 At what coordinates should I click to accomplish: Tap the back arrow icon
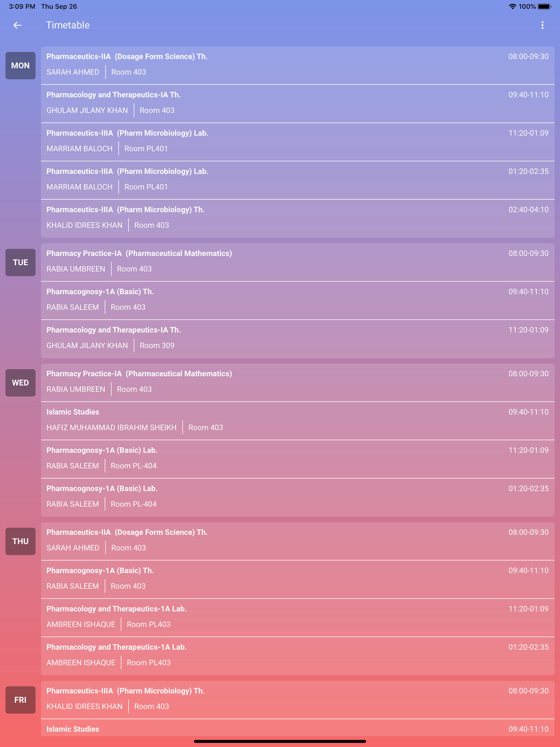click(17, 25)
